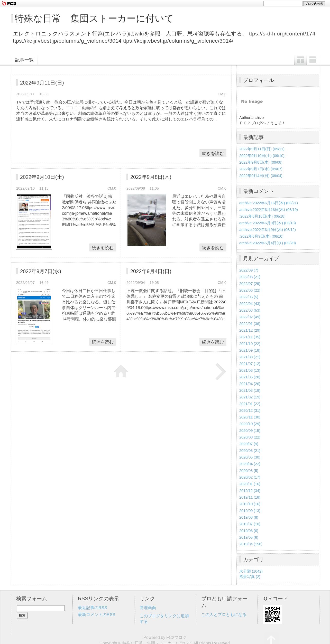Screen dimensions: 330x644
Task: Open the 2022年9月11日(日) post title
Action: coord(42,83)
